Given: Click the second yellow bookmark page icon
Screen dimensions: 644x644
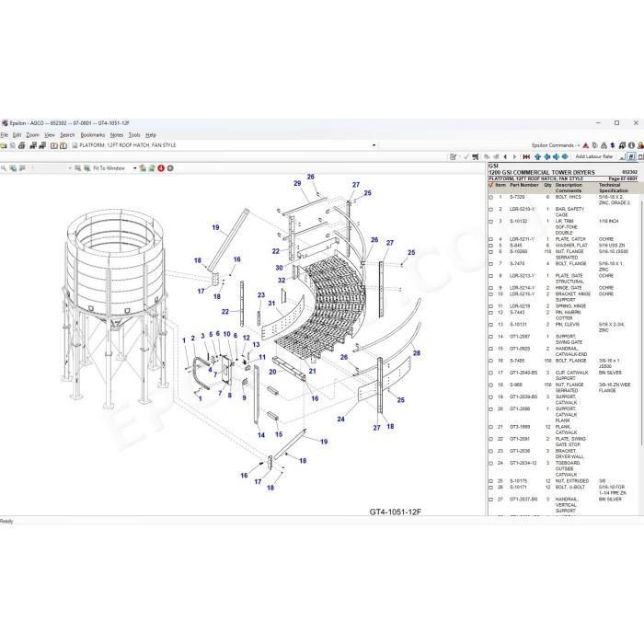Looking at the screenshot, I should 63,145.
